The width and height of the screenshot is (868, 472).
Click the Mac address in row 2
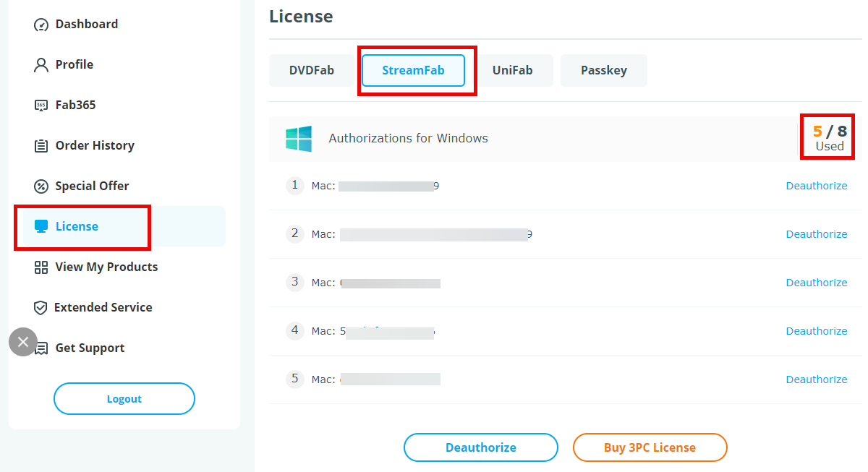[x=422, y=234]
